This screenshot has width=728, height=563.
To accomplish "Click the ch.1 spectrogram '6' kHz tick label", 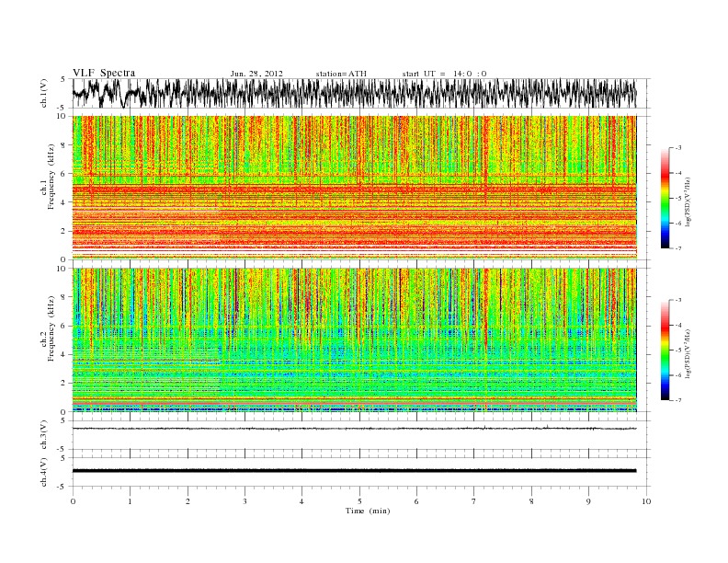I will click(63, 174).
